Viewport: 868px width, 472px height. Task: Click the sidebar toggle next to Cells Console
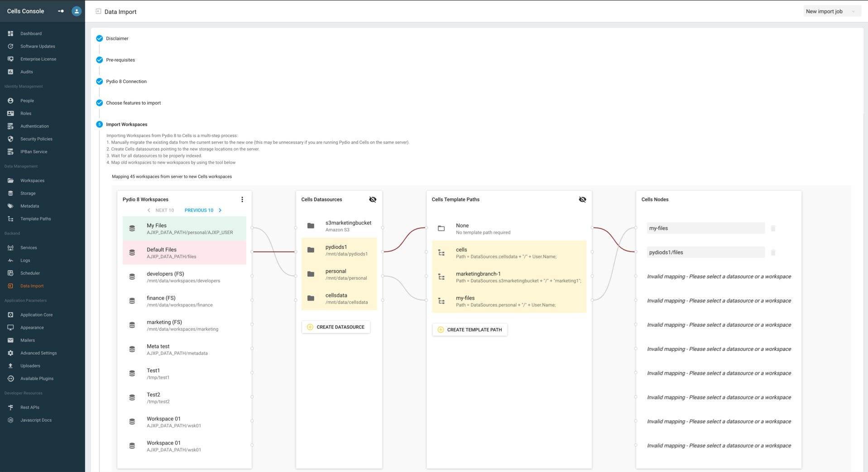tap(61, 11)
